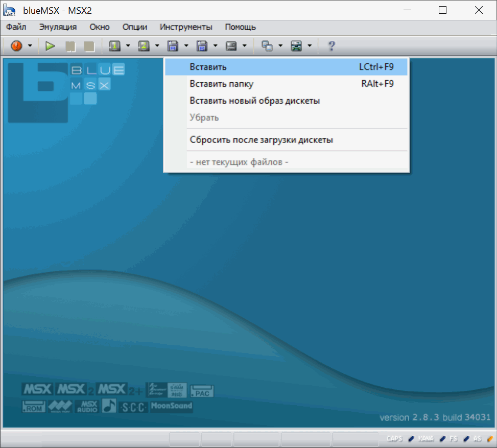
Task: Click the window size icon
Action: (267, 46)
